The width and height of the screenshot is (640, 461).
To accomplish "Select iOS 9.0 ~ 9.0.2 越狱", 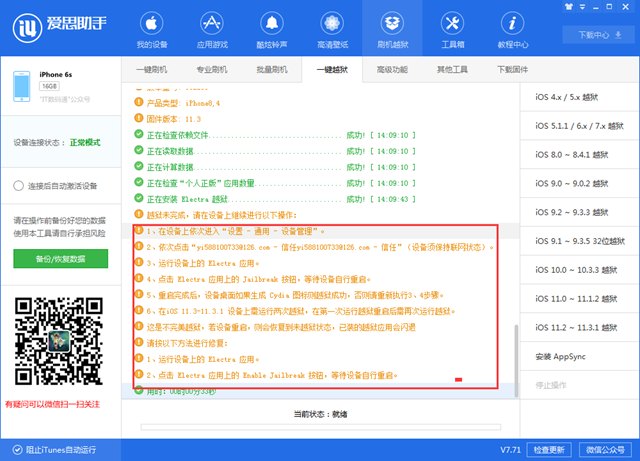I will (x=580, y=183).
